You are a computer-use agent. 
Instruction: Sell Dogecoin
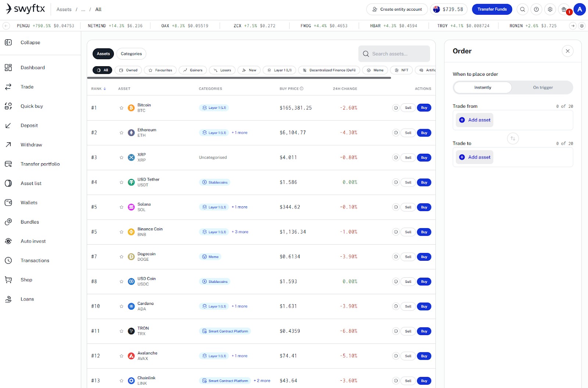(x=408, y=257)
